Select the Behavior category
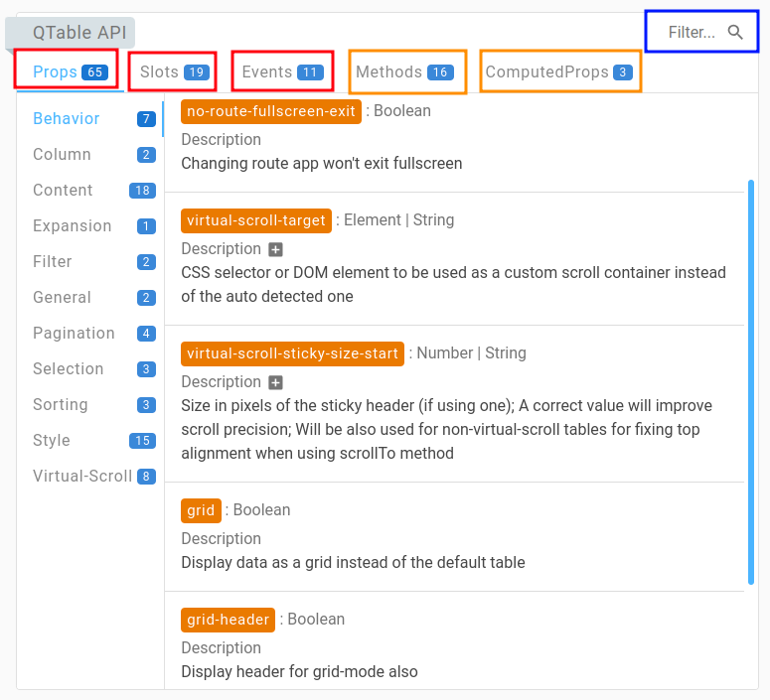The height and width of the screenshot is (700, 770). click(x=67, y=119)
